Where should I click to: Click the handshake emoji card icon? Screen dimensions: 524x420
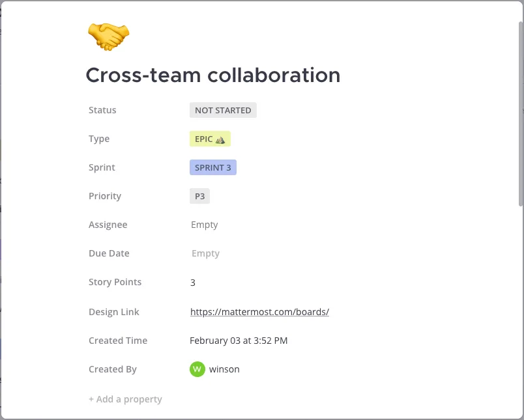pyautogui.click(x=109, y=36)
